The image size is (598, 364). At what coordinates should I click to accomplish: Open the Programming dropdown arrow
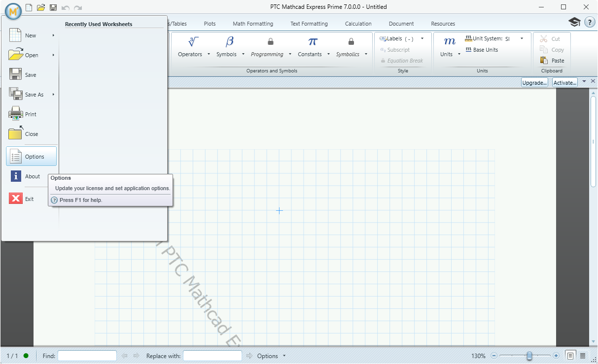(290, 54)
